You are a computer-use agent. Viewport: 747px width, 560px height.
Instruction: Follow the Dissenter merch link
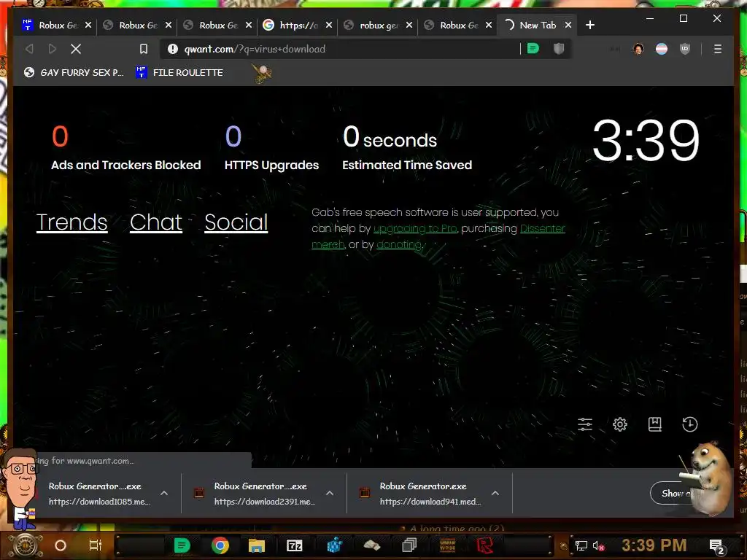click(x=542, y=228)
